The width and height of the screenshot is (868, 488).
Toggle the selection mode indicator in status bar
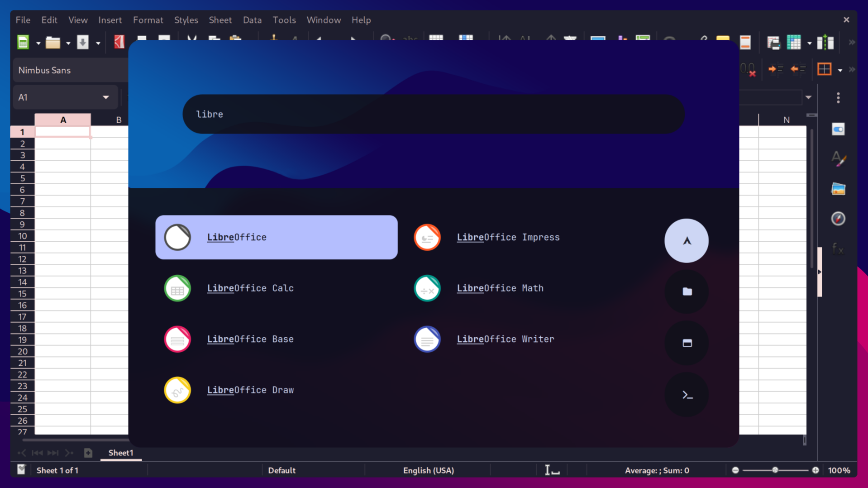[552, 470]
